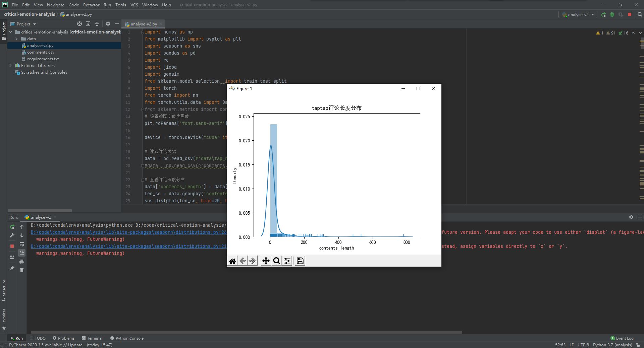Open the VCS menu
644x348 pixels.
pyautogui.click(x=134, y=5)
